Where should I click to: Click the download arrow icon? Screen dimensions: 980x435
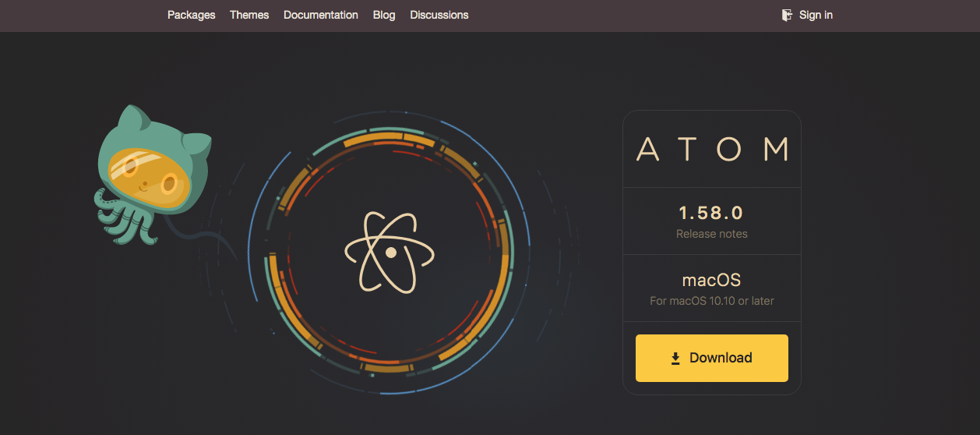tap(675, 359)
